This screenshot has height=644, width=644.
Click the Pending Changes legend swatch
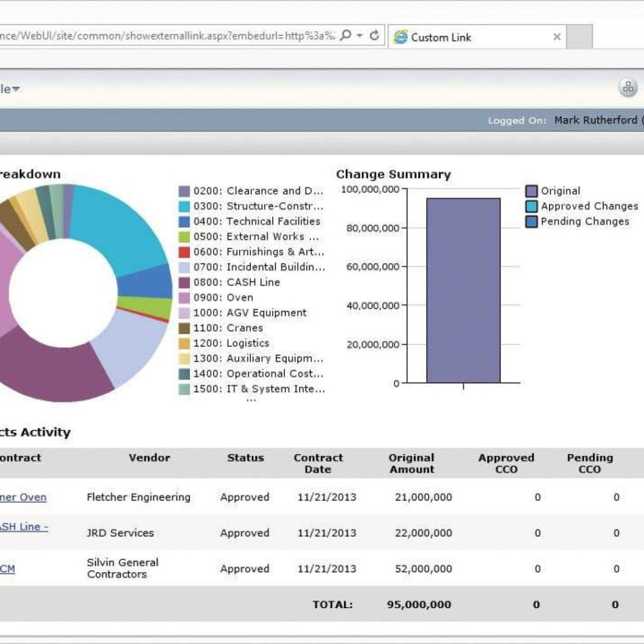[x=532, y=222]
